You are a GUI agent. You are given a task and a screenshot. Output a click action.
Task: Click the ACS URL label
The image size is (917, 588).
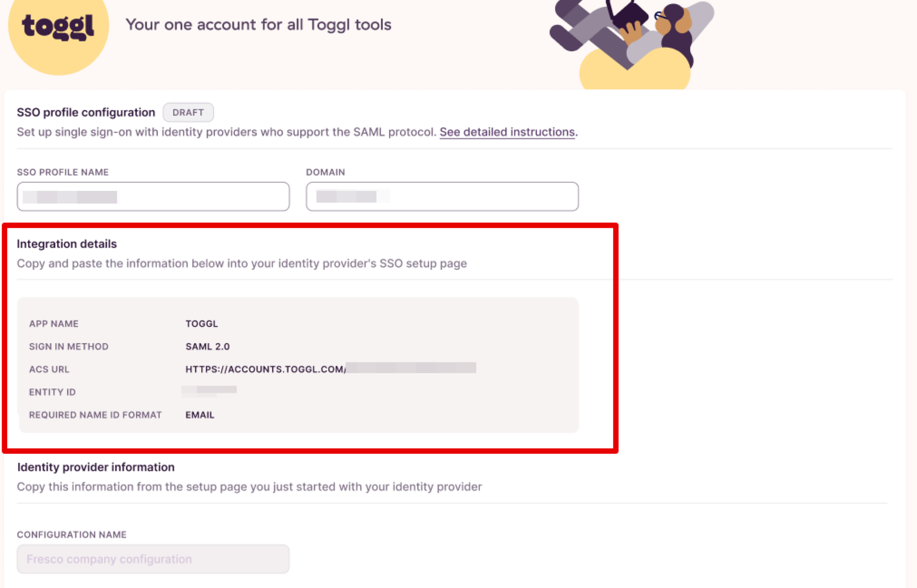click(49, 369)
